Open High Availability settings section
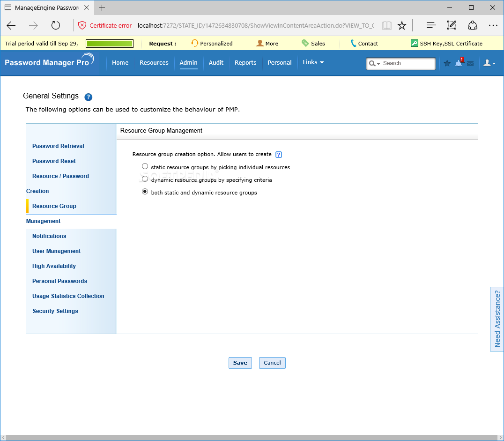 [54, 266]
